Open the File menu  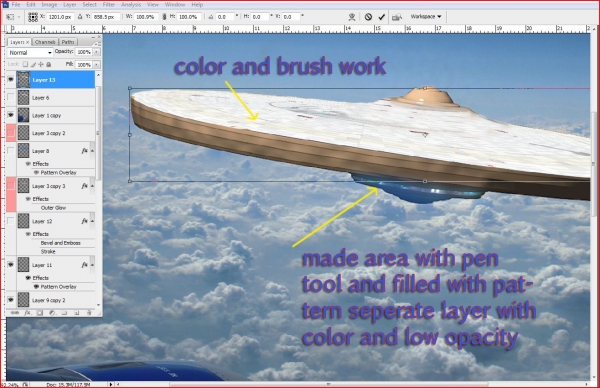click(16, 5)
